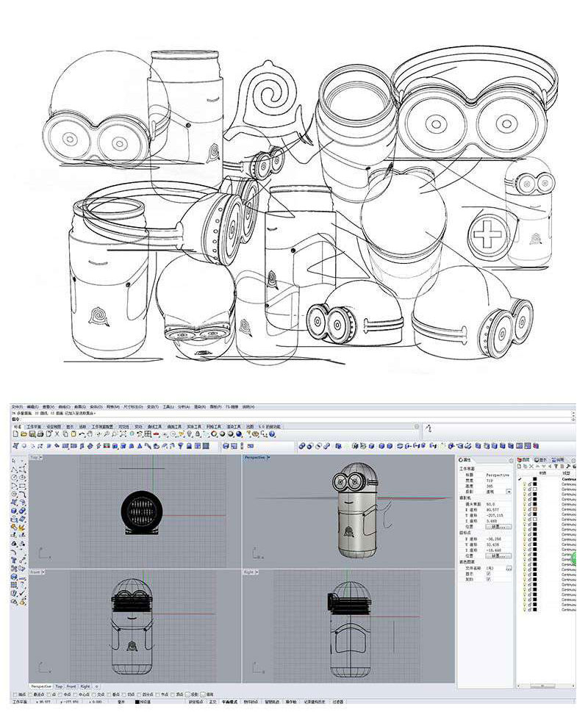Toggle the 四分点 osnap checkbox
588x712 pixels.
tap(139, 694)
